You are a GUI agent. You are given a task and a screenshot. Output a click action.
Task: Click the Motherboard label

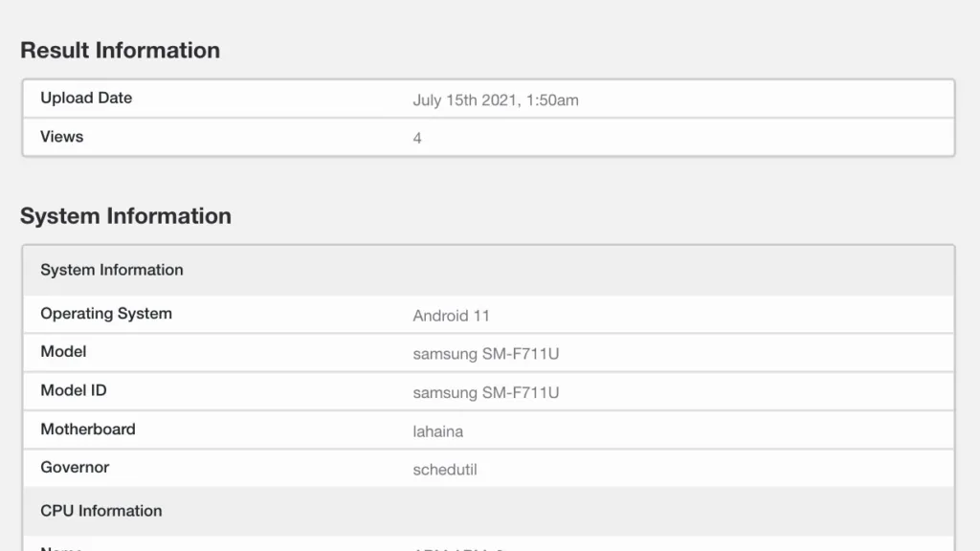[87, 430]
